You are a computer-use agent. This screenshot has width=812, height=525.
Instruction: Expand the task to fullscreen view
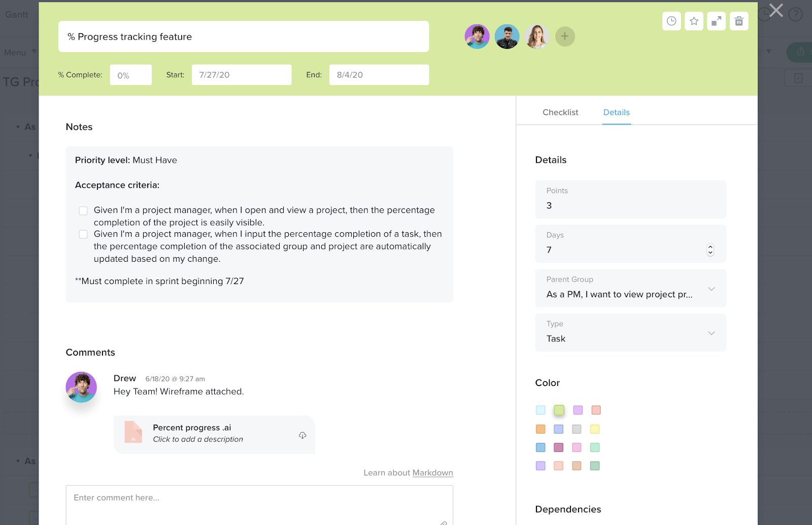point(716,21)
